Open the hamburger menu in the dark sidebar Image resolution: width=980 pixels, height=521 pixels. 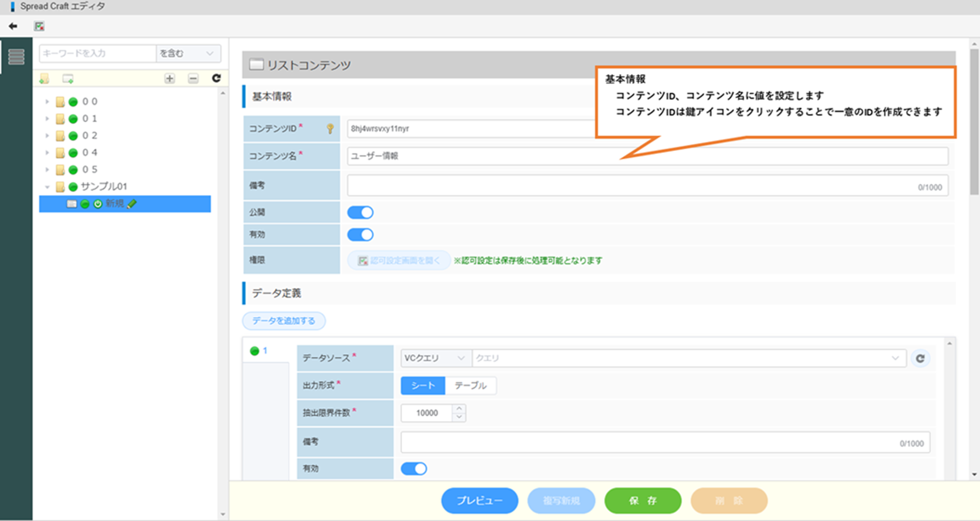point(16,56)
